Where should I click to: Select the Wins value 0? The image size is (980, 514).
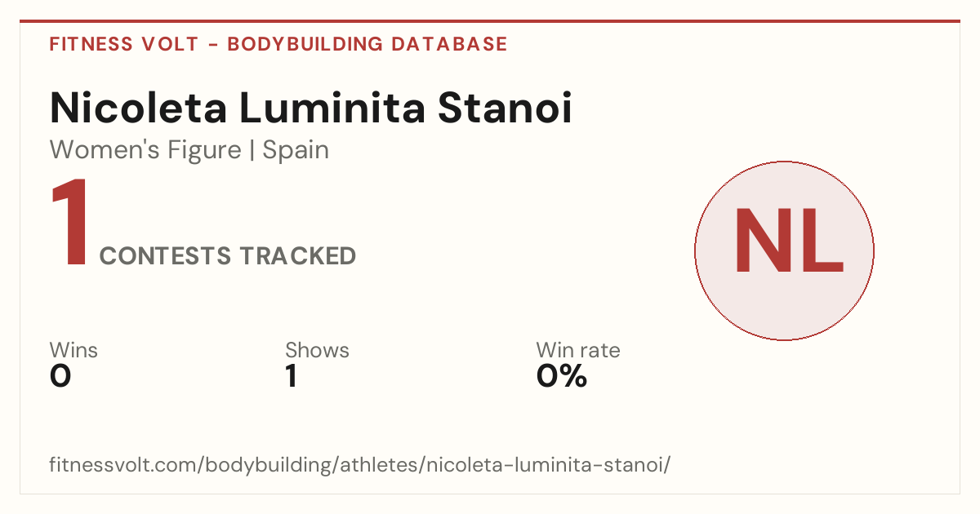[x=60, y=376]
